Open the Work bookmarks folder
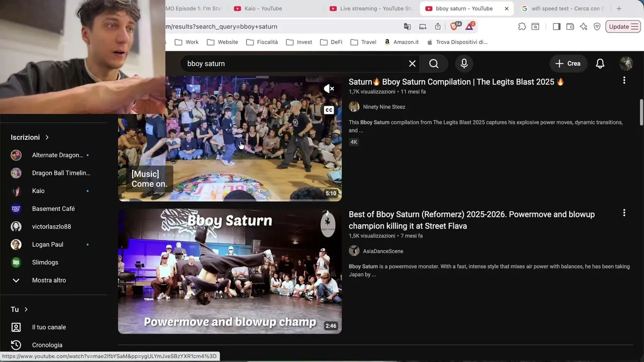Viewport: 644px width, 362px height. (x=187, y=42)
